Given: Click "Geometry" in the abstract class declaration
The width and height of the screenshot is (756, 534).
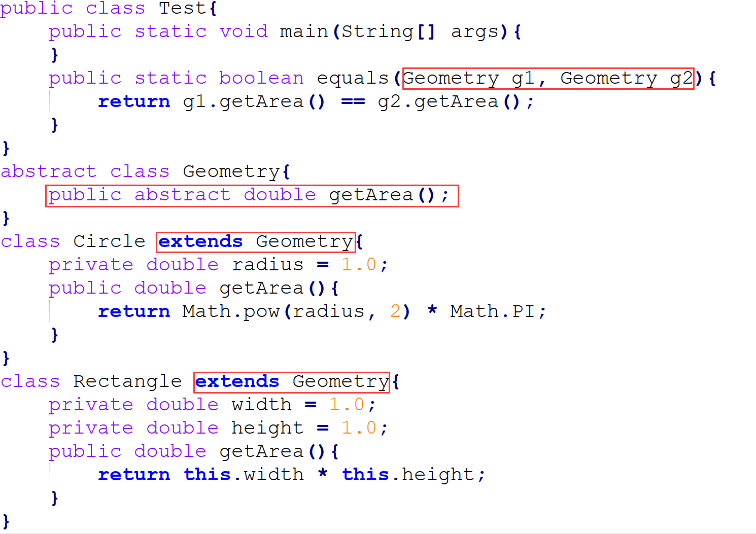Looking at the screenshot, I should tap(231, 172).
